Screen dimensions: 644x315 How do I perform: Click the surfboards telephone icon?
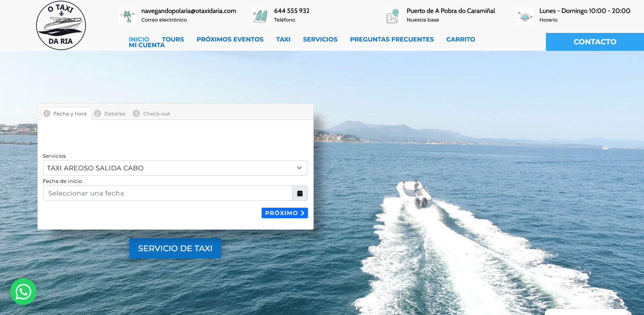(x=260, y=16)
